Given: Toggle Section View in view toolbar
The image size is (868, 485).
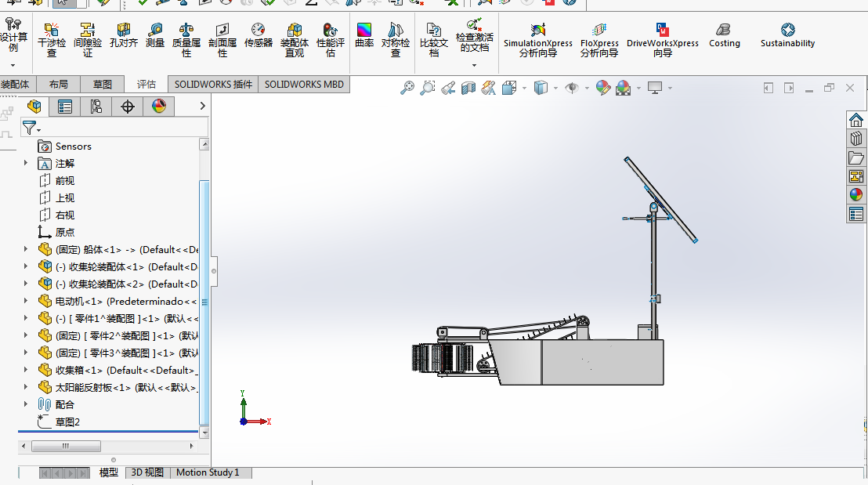Looking at the screenshot, I should pyautogui.click(x=468, y=88).
